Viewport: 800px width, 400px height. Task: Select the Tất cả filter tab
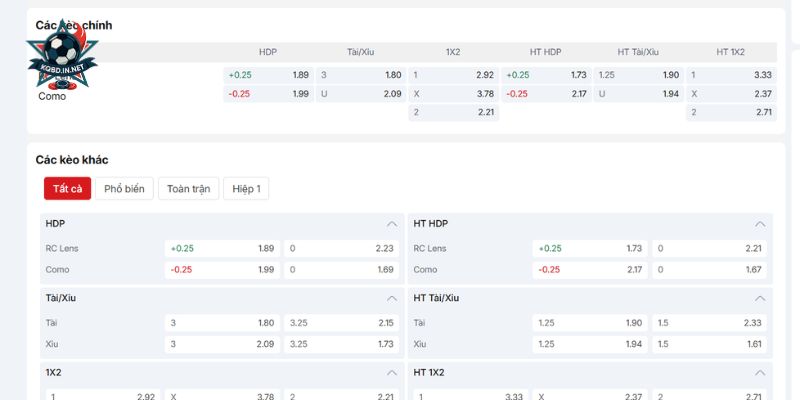point(67,189)
